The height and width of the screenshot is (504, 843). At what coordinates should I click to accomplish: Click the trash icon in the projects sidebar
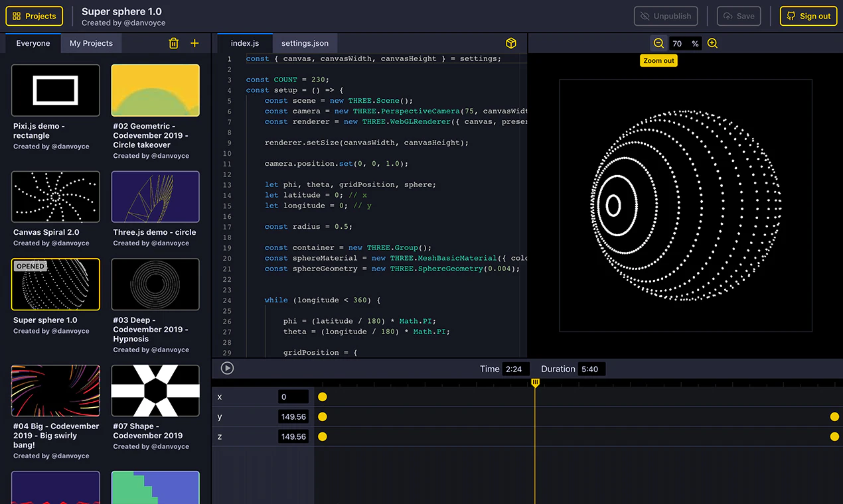(173, 42)
